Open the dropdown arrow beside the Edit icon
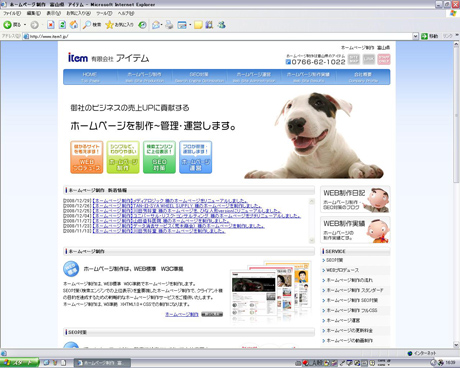The image size is (460, 368). coord(190,25)
